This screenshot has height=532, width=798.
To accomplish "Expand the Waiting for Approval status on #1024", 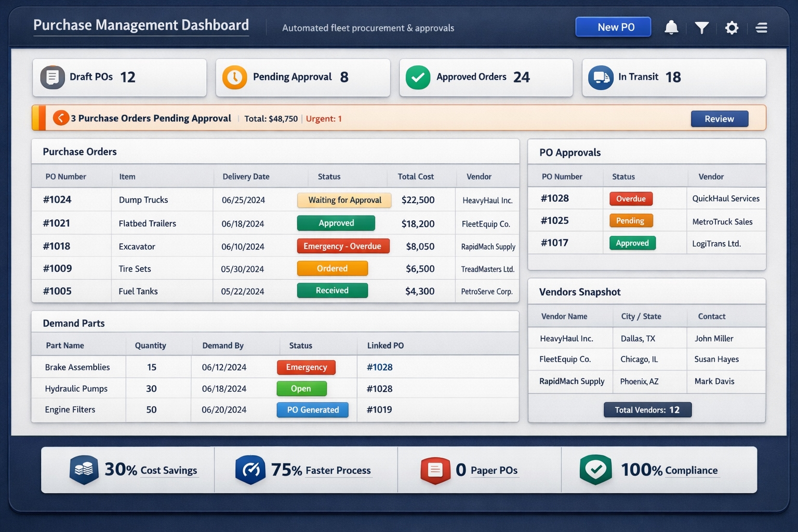I will [344, 200].
